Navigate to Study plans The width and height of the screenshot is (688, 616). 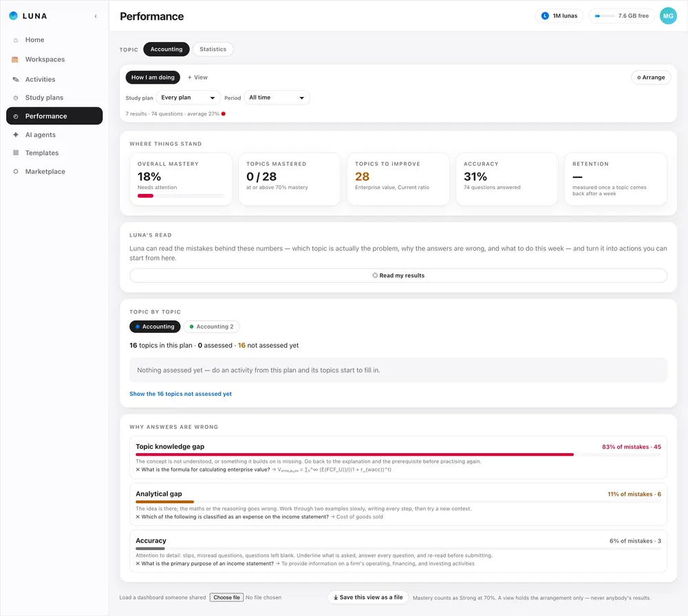(54, 98)
